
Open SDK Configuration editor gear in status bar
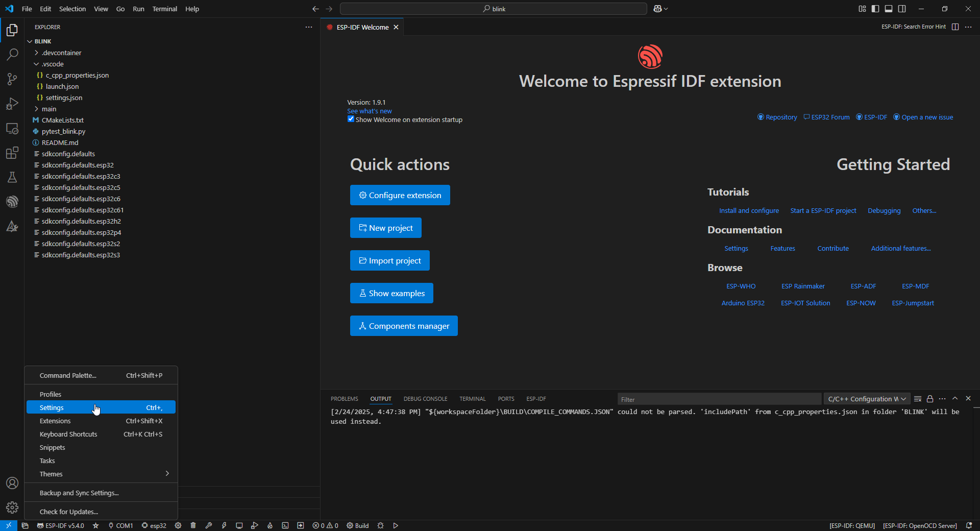point(178,525)
